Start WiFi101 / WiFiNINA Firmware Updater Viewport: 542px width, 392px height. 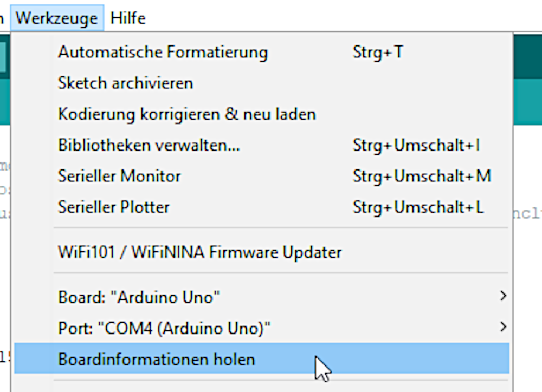coord(199,252)
